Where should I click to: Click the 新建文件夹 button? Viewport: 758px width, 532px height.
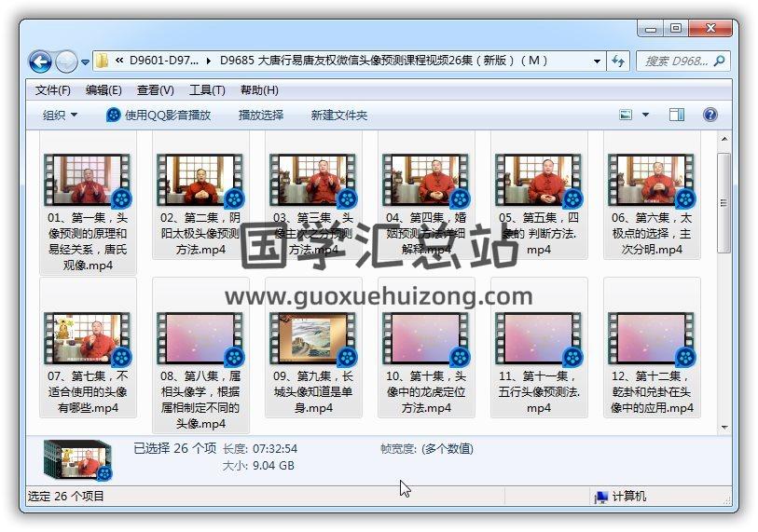(339, 115)
